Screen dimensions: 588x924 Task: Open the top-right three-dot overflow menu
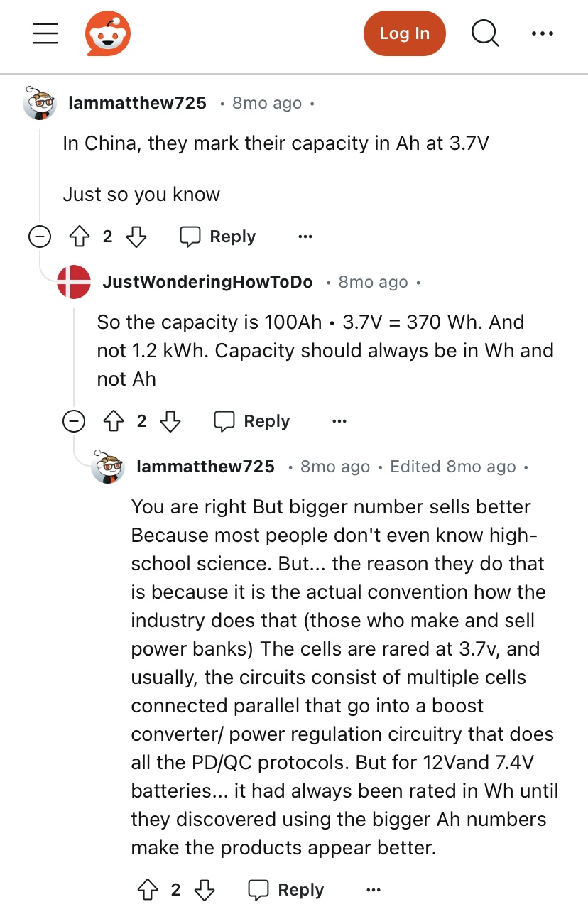[x=542, y=33]
